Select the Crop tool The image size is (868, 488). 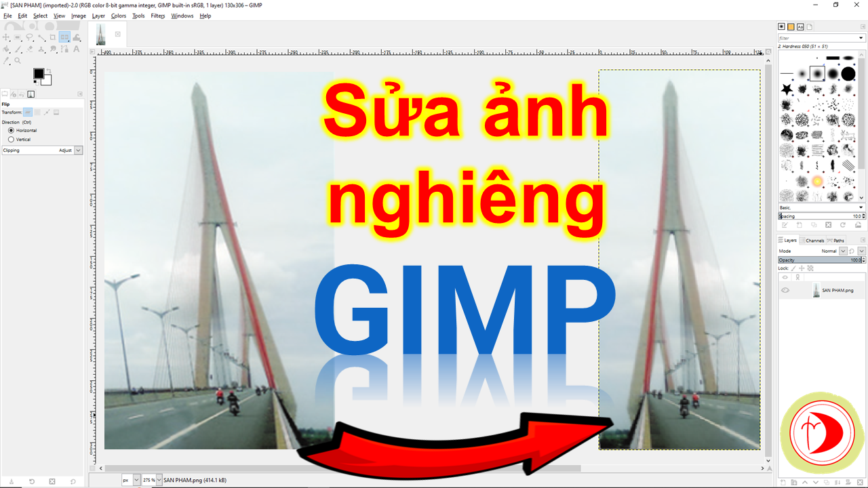click(x=53, y=37)
